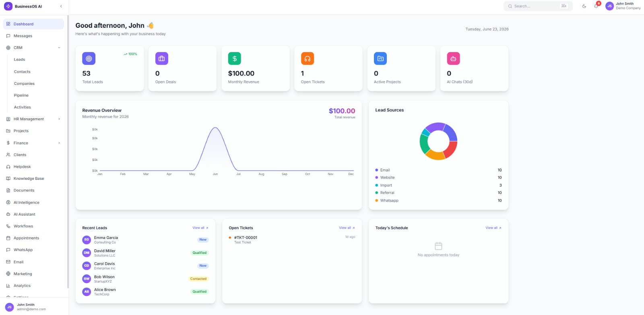The image size is (644, 315).
Task: Click the Import lead source row
Action: pyautogui.click(x=438, y=185)
